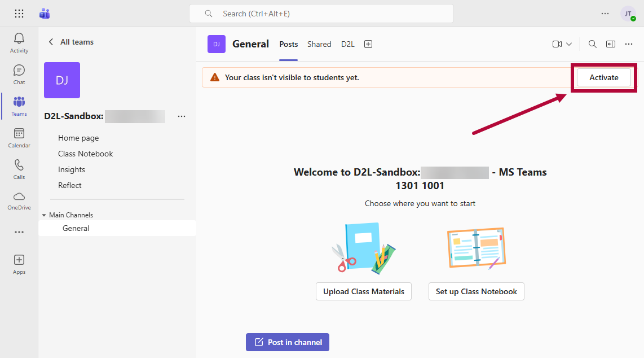Open the JT profile avatar
This screenshot has width=644, height=358.
coord(628,14)
